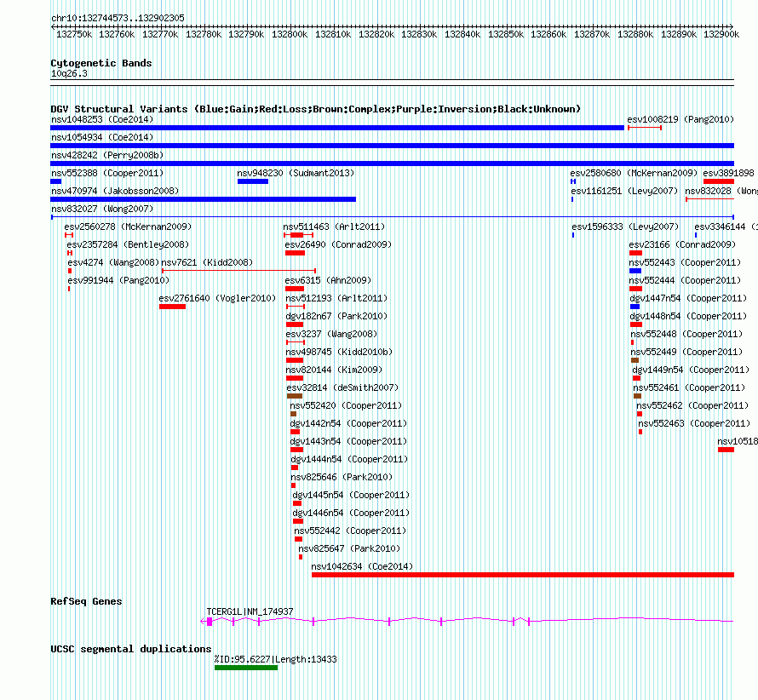Click the 132800k ruler tick label
The width and height of the screenshot is (758, 700).
coord(290,34)
